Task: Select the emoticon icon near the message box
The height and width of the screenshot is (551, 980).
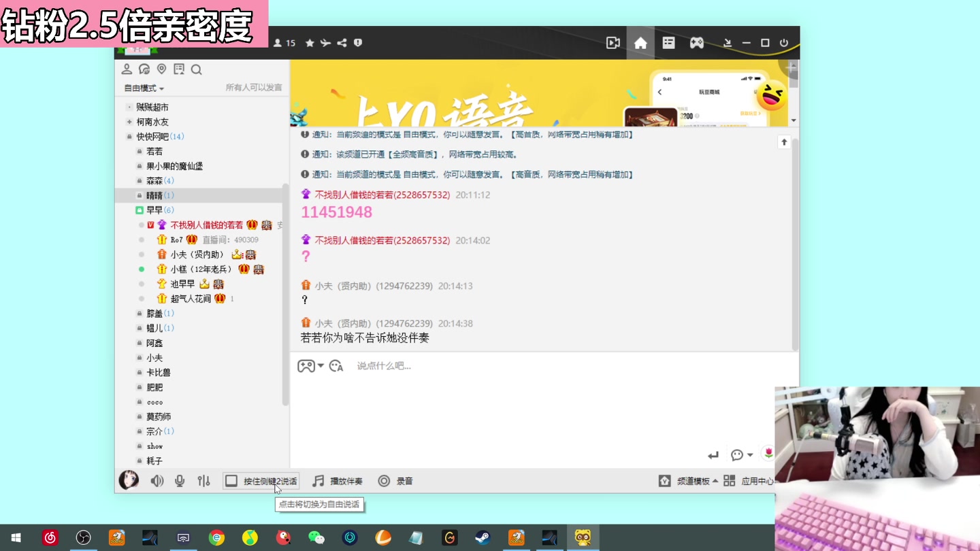Action: (336, 365)
